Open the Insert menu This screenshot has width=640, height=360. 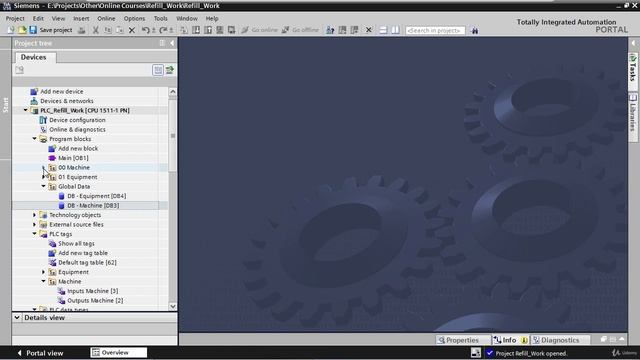point(81,18)
